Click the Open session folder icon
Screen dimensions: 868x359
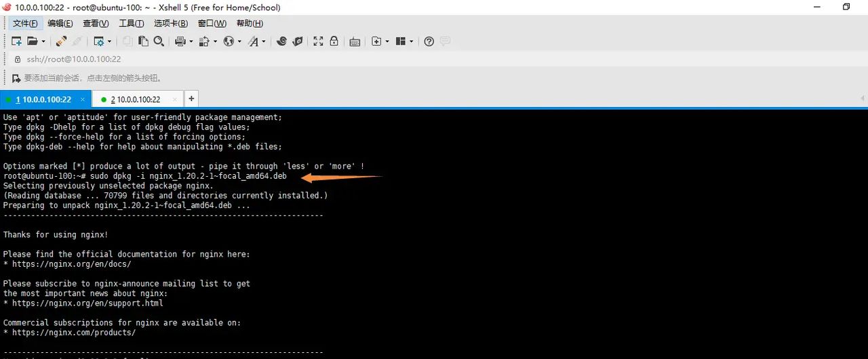32,41
